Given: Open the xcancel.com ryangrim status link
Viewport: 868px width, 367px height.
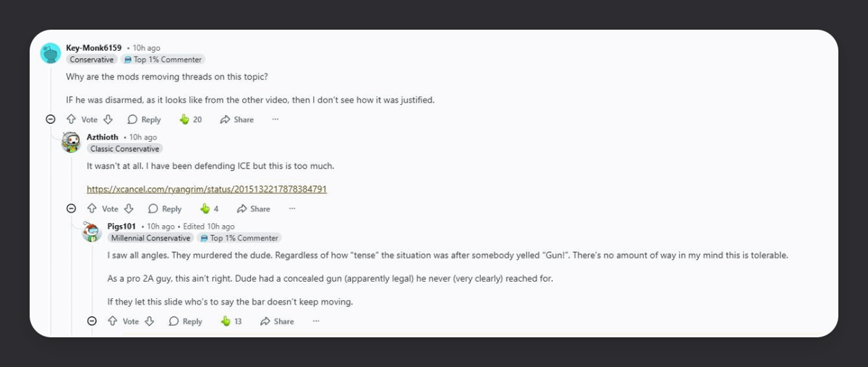Looking at the screenshot, I should (x=207, y=189).
